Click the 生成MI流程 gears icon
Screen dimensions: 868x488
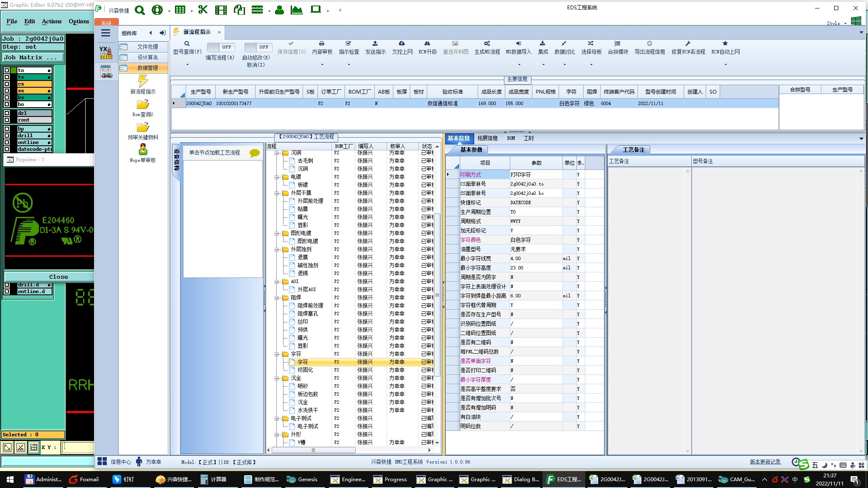click(487, 44)
